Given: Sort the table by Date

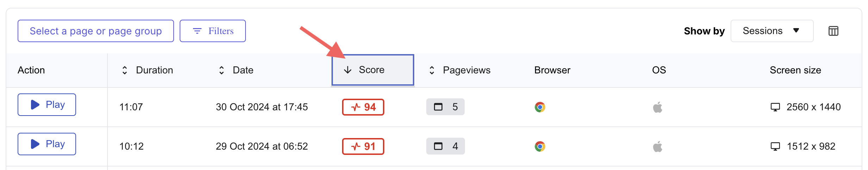Looking at the screenshot, I should (236, 70).
